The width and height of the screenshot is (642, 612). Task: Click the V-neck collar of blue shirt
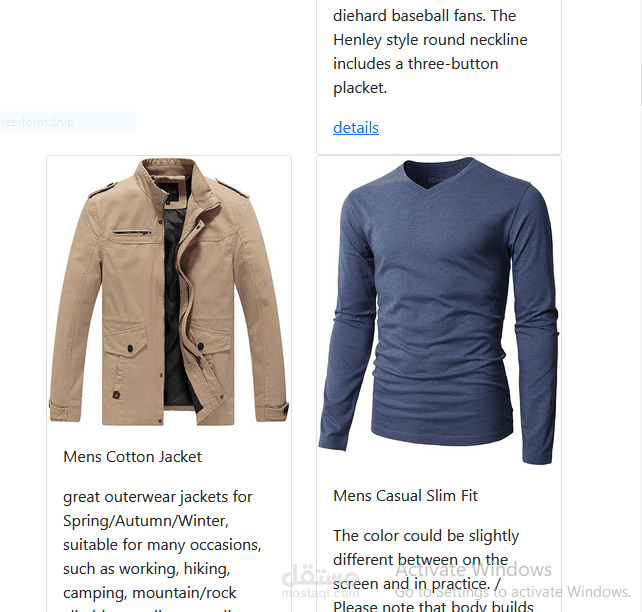[x=438, y=174]
